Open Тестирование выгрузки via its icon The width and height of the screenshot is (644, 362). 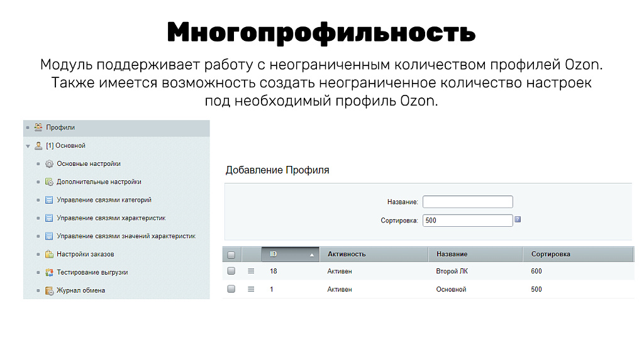50,271
